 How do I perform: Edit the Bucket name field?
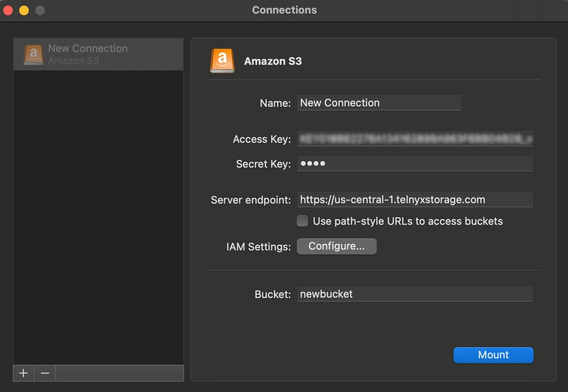point(415,294)
